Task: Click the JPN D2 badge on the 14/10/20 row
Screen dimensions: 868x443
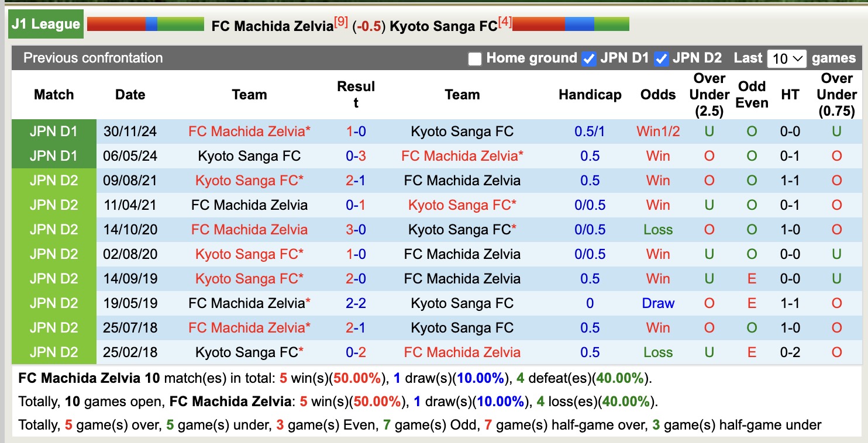Action: [53, 229]
